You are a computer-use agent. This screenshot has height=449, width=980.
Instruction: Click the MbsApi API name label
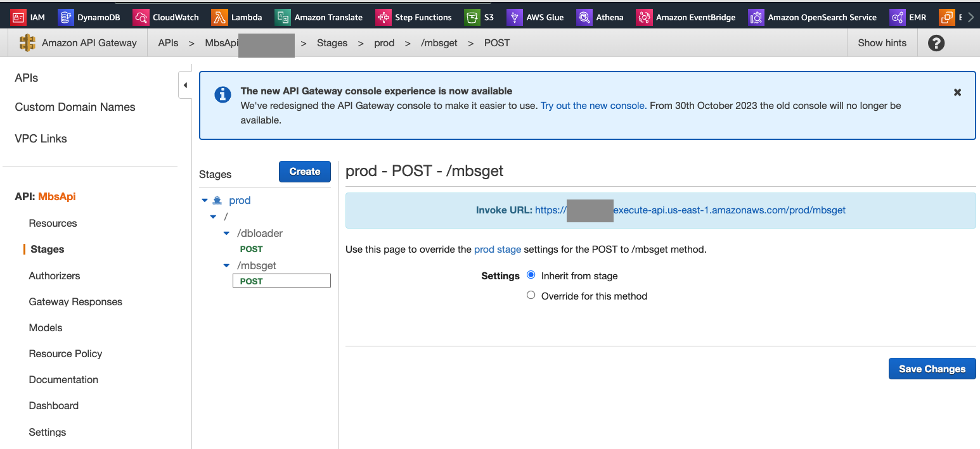57,196
